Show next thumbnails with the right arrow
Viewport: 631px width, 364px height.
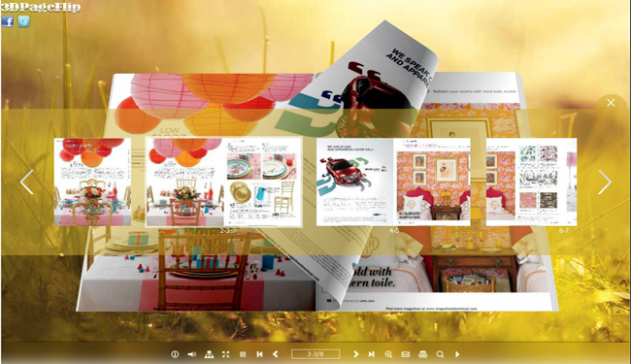point(604,182)
